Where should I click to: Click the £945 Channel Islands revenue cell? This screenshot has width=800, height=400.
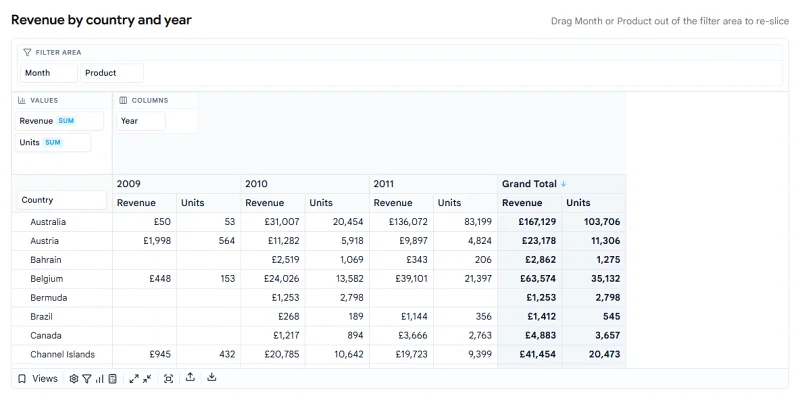point(145,354)
